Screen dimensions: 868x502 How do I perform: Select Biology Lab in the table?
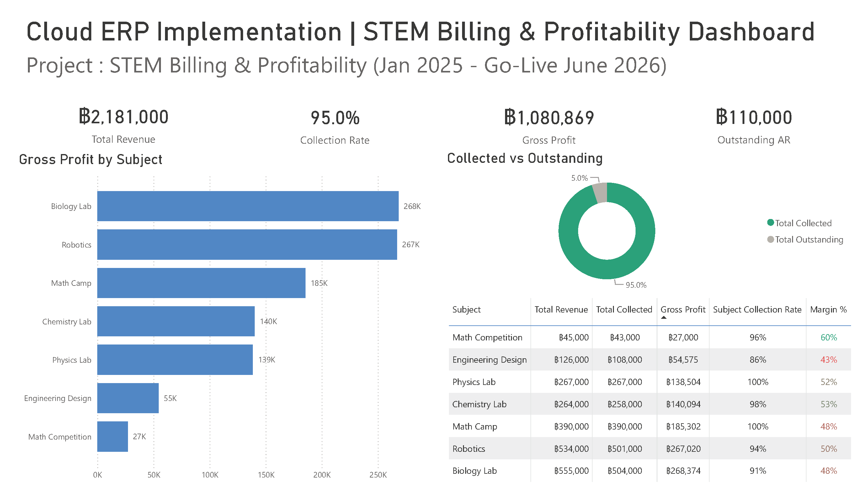474,471
